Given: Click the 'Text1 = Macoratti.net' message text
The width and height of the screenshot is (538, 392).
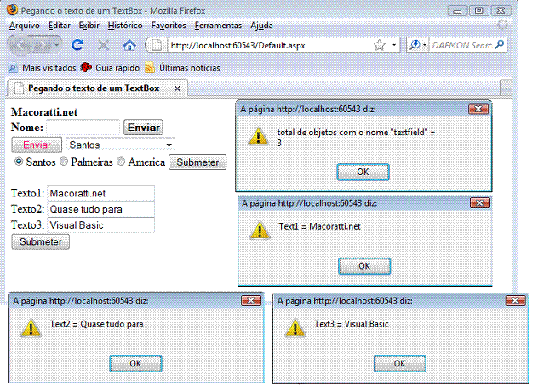Looking at the screenshot, I should tap(320, 226).
